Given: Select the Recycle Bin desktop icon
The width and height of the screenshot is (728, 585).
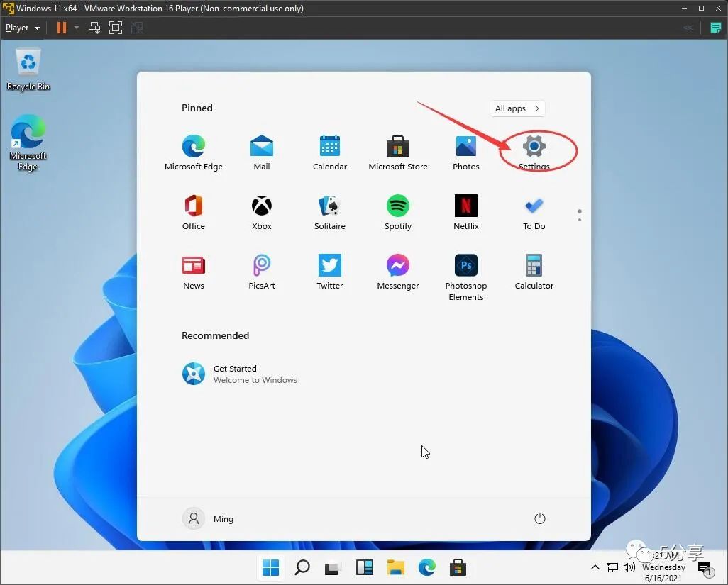Looking at the screenshot, I should click(x=28, y=69).
